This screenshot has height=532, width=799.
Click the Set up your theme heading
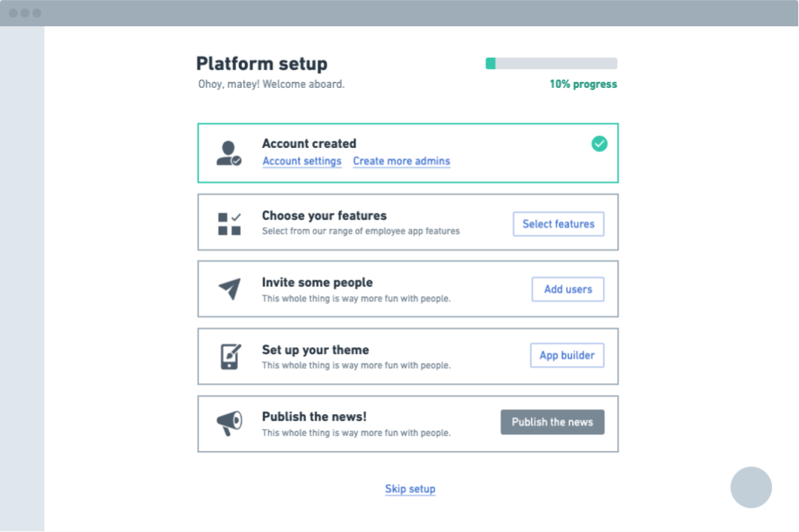coord(315,350)
